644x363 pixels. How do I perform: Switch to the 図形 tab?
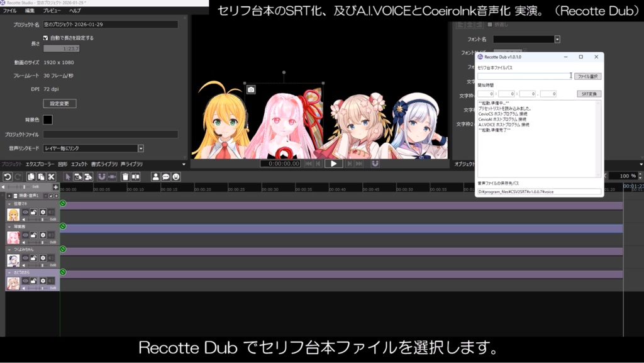tap(62, 164)
